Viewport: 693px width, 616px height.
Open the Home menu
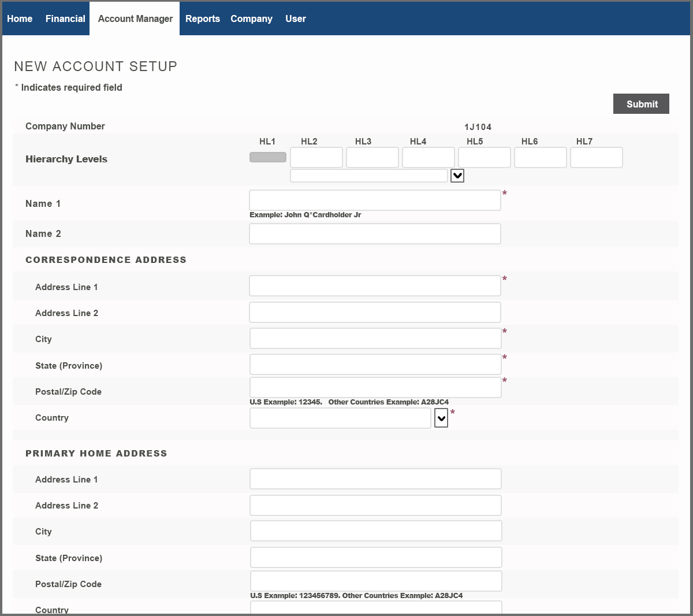click(x=20, y=18)
